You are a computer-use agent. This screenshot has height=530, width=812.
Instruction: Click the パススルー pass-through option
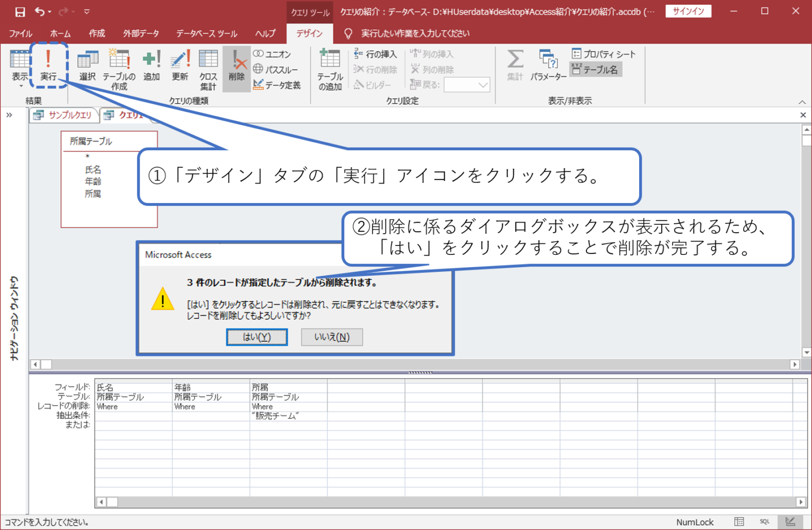[x=275, y=69]
